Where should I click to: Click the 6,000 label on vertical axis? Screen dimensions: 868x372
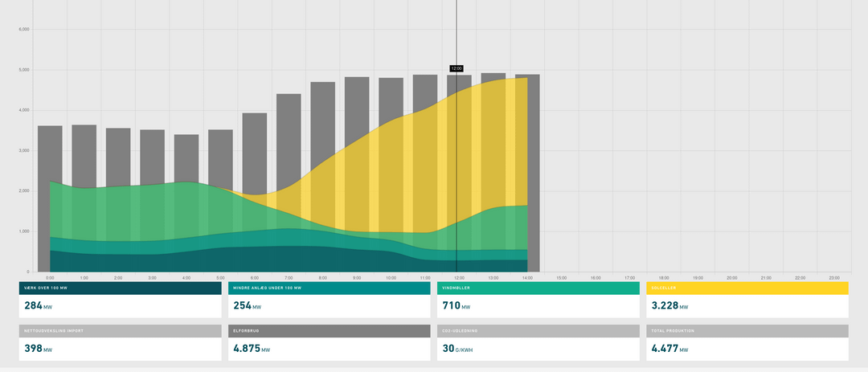24,30
